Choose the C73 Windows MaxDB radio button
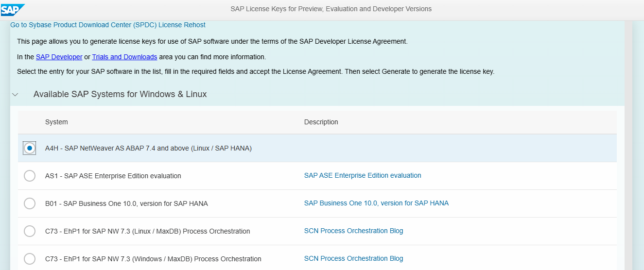 (x=30, y=259)
